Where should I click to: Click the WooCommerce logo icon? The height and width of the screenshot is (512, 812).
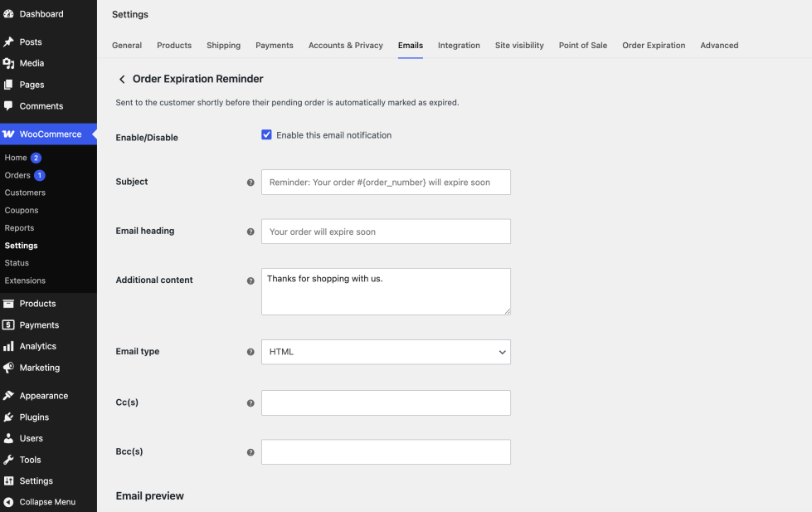(x=8, y=134)
